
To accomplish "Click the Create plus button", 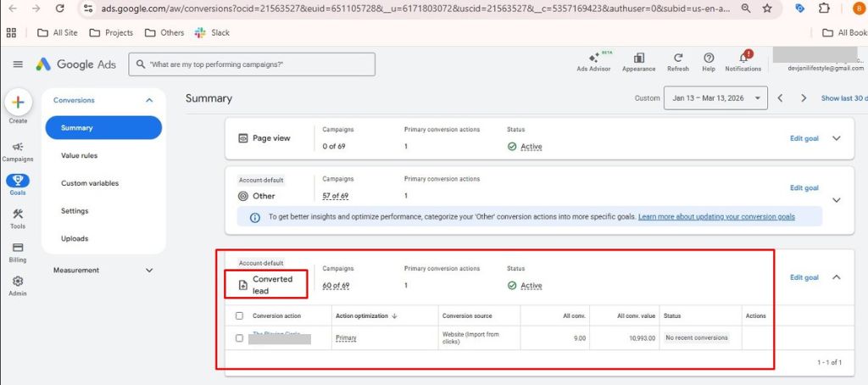I will [18, 103].
